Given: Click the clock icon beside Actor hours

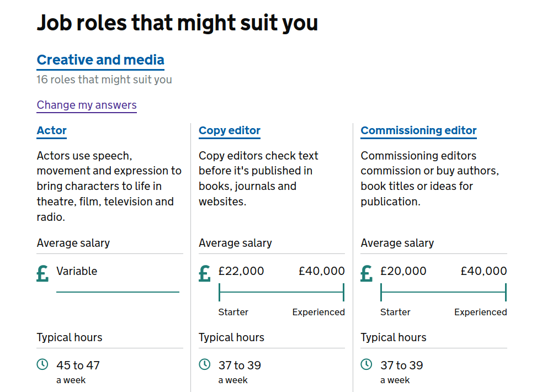Looking at the screenshot, I should coord(42,364).
